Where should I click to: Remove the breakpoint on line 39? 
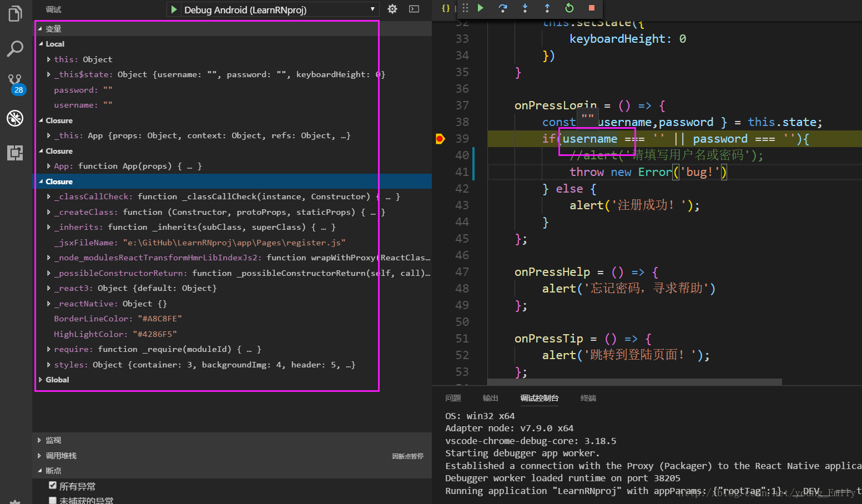point(440,139)
